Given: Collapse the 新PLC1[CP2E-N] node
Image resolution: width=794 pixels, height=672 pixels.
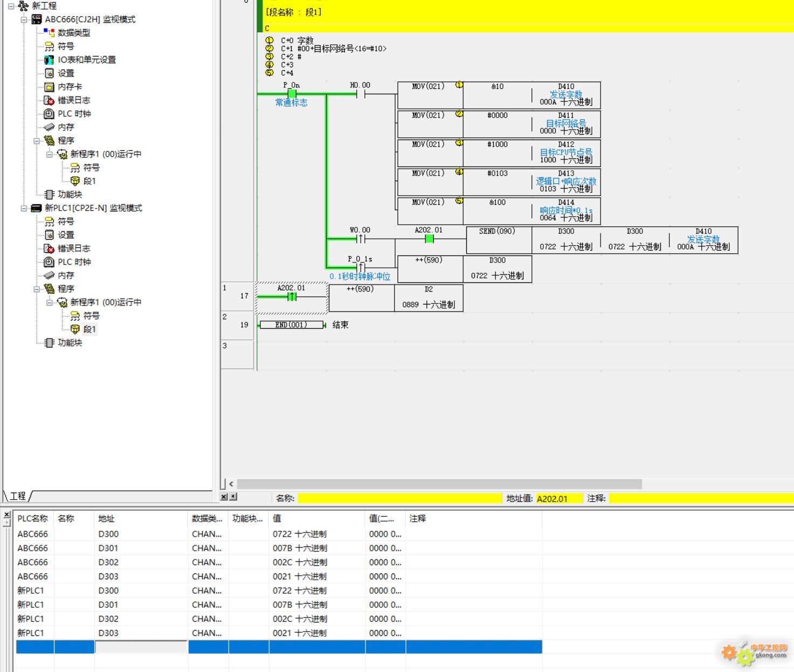Looking at the screenshot, I should [24, 208].
